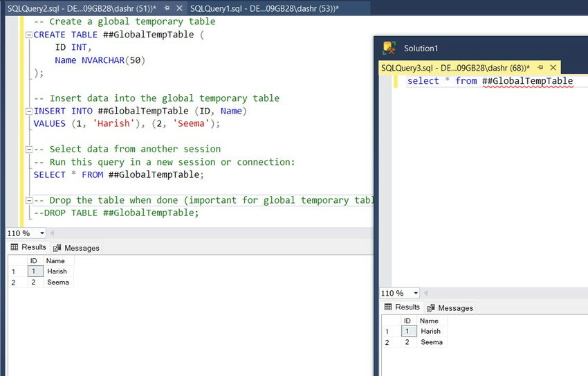Select row header 1 in left results grid
Viewport: 588px width, 376px height.
click(x=17, y=271)
